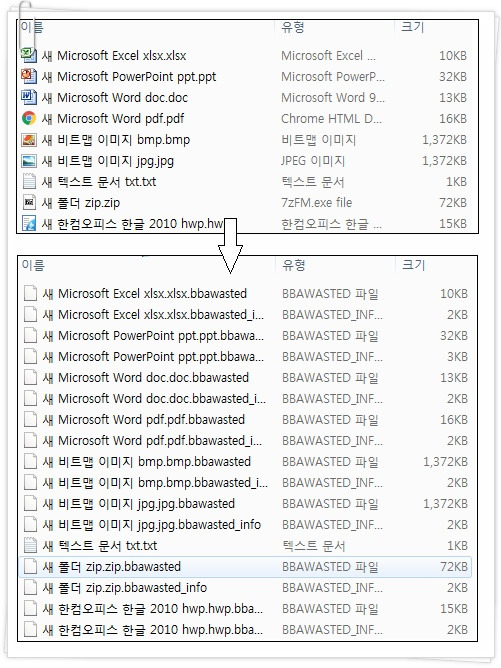Click the '3KB' size cell

tap(457, 357)
